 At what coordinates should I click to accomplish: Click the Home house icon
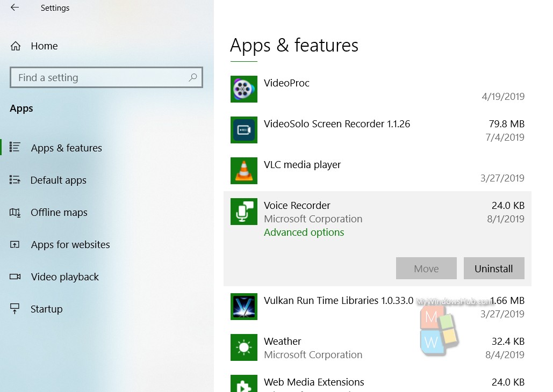[16, 46]
